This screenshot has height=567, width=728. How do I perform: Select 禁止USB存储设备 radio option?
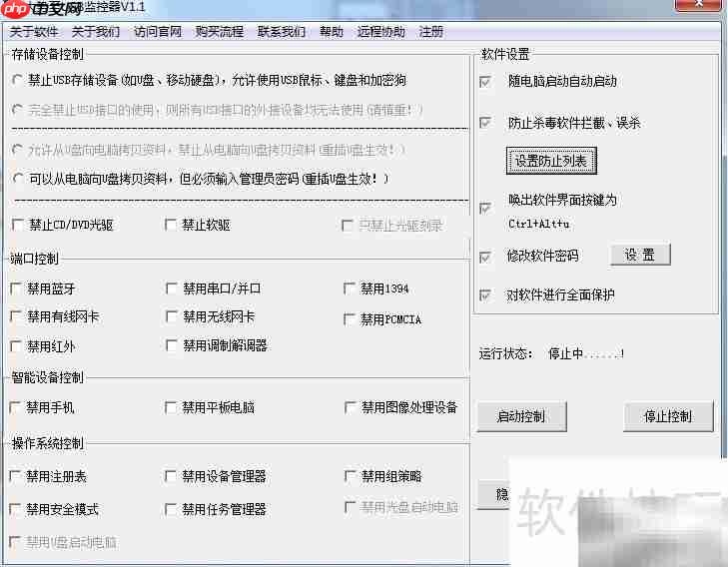click(x=17, y=80)
